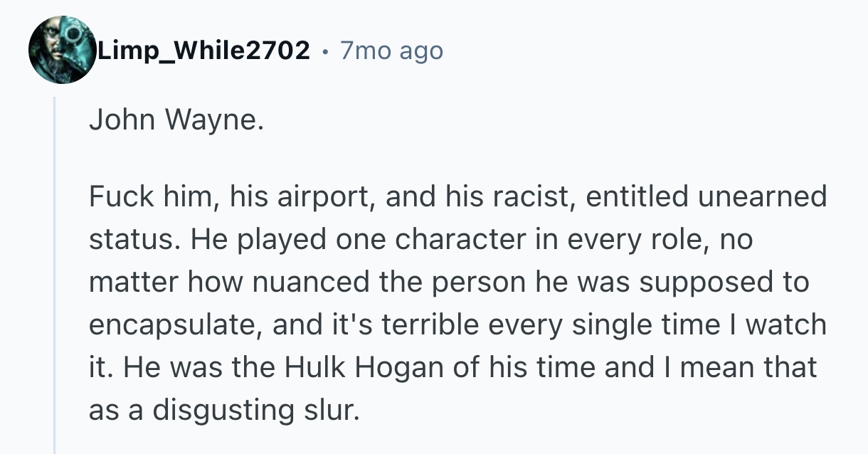Click the username Limp_While2702
Image resolution: width=868 pixels, height=454 pixels.
[203, 51]
